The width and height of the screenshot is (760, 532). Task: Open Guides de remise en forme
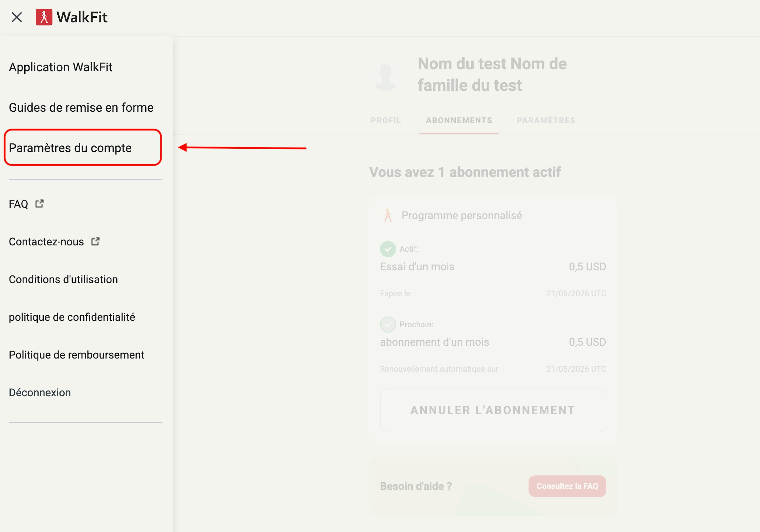(81, 107)
